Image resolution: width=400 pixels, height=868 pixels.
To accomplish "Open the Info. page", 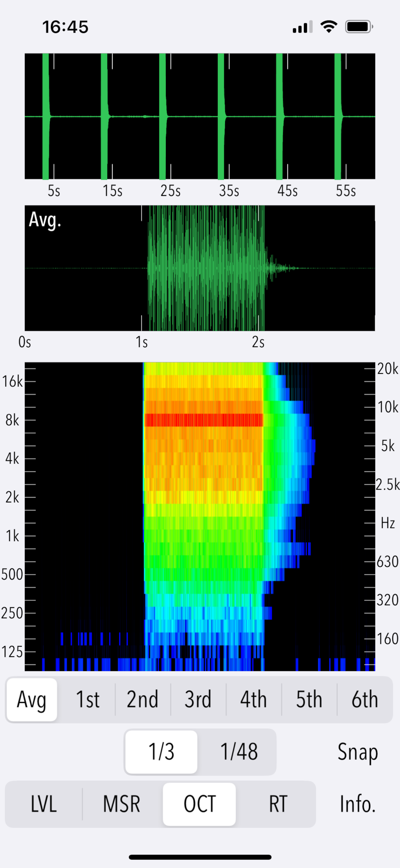I will click(x=358, y=804).
